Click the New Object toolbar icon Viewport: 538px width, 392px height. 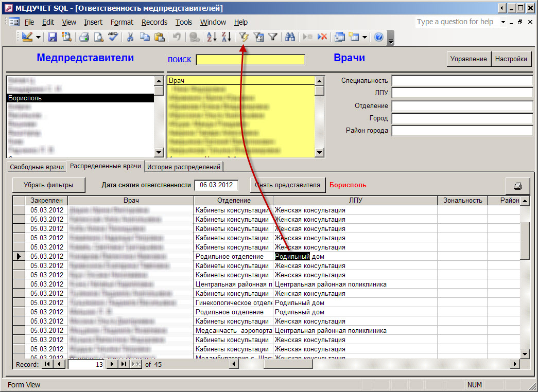click(354, 37)
